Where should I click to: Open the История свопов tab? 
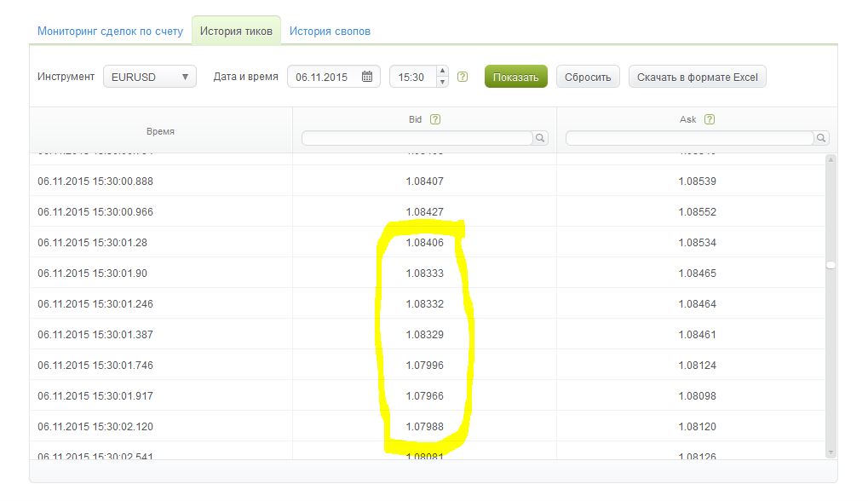[330, 32]
